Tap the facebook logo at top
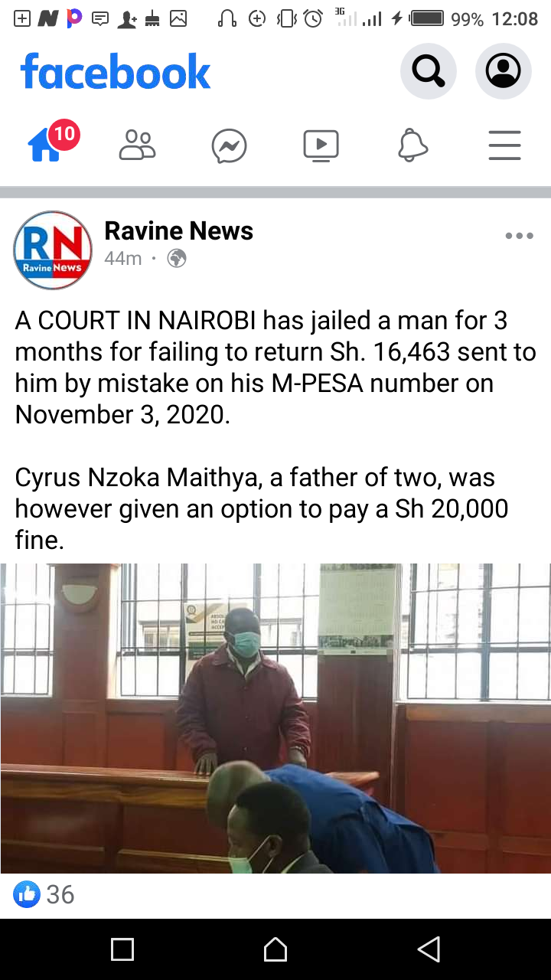551x980 pixels. click(116, 72)
